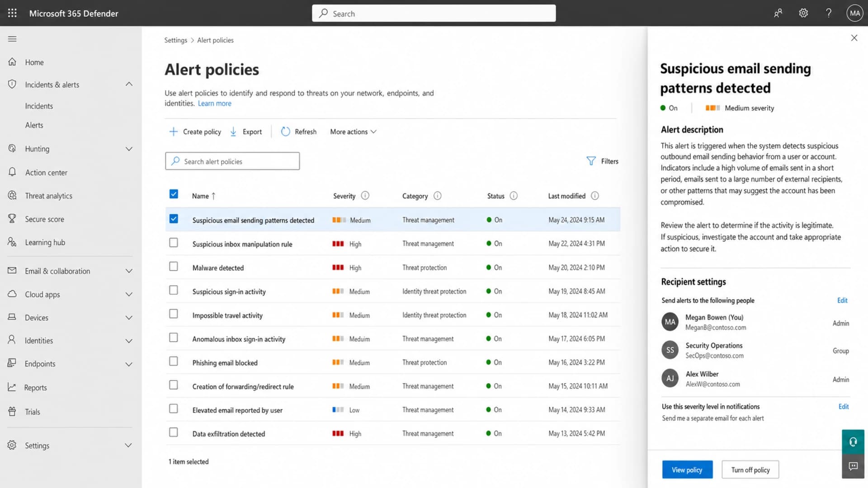Open the More actions dropdown
Viewport: 868px width, 488px height.
point(353,131)
